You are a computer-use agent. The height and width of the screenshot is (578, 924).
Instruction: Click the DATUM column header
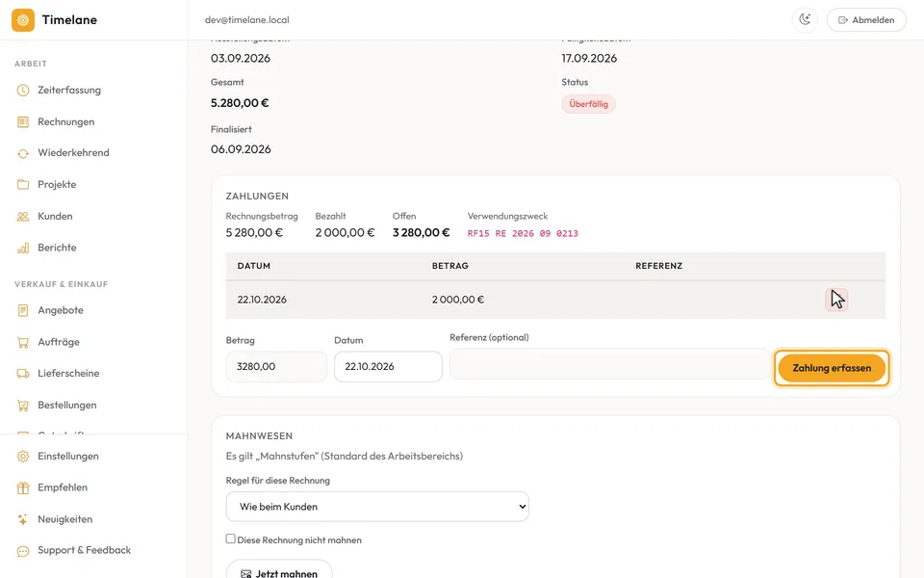[254, 266]
